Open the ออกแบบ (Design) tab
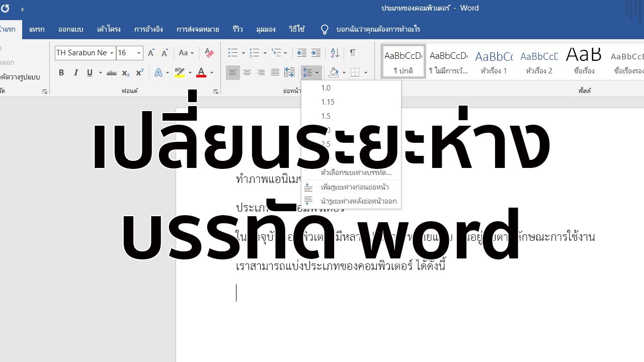 point(70,29)
